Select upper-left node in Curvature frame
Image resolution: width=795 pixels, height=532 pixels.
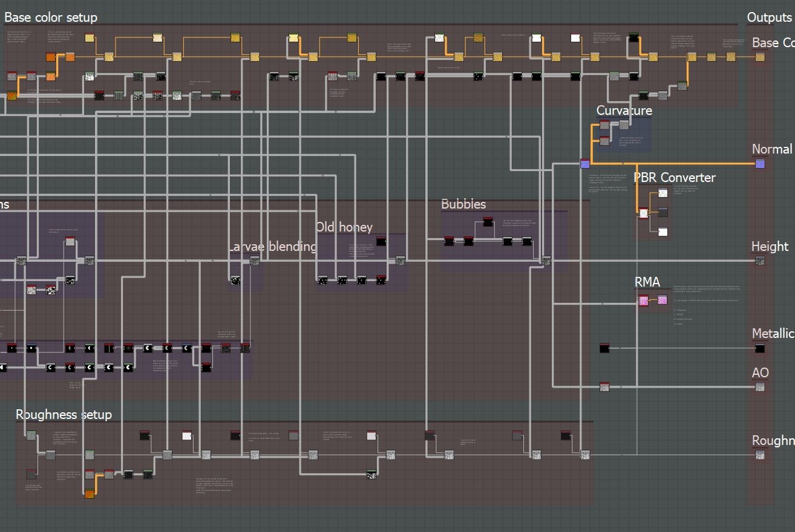(604, 125)
